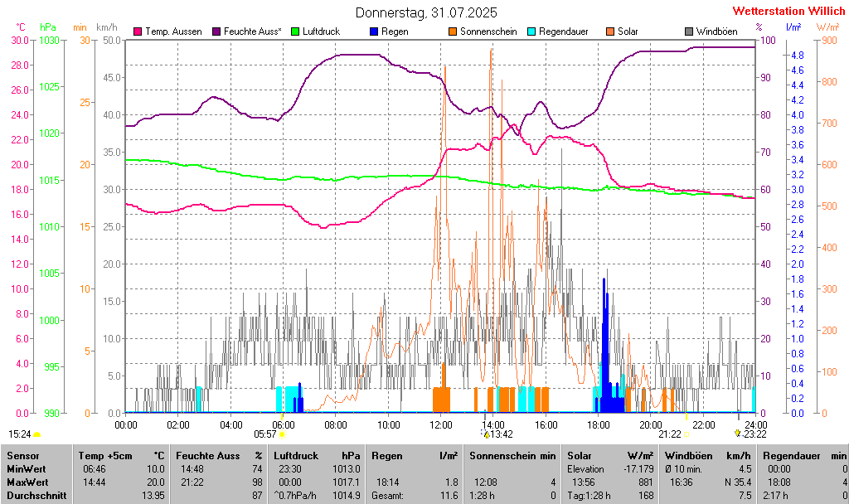The width and height of the screenshot is (849, 504).
Task: Click the pressure minimum value 1013.0
Action: point(347,469)
